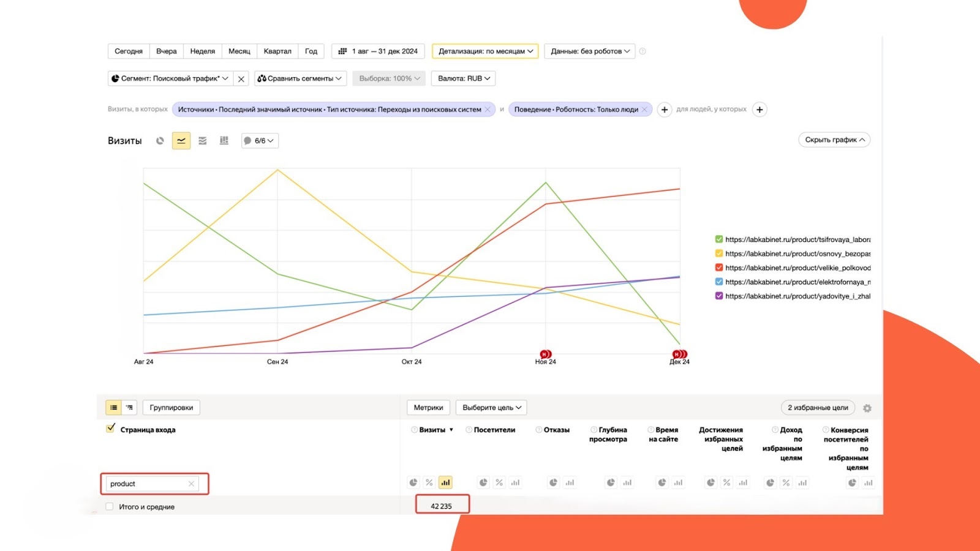980x551 pixels.
Task: Click the percent icon under Визиты
Action: pyautogui.click(x=429, y=482)
